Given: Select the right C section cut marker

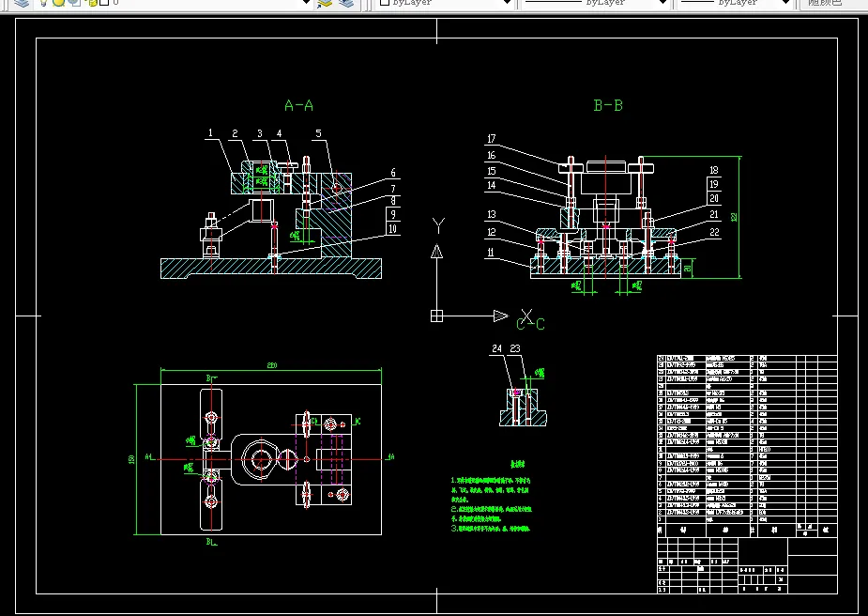Looking at the screenshot, I should click(357, 423).
